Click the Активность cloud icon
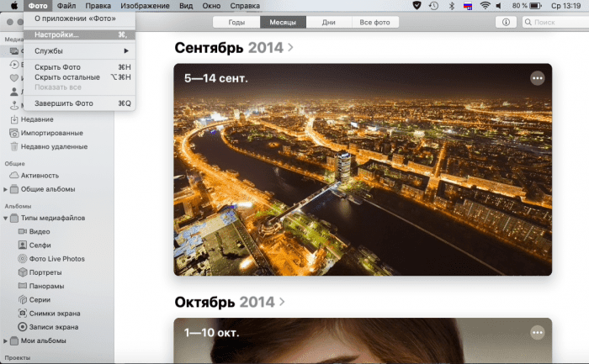Viewport: 589px width, 364px height. click(14, 175)
